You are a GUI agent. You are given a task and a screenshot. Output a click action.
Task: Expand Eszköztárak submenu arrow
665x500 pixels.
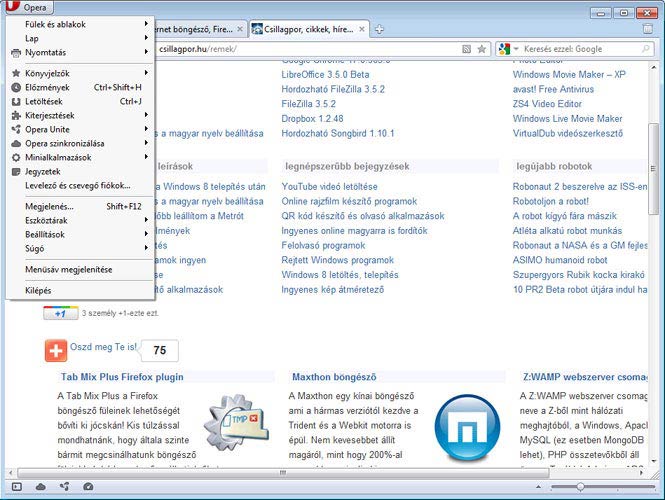pos(146,220)
